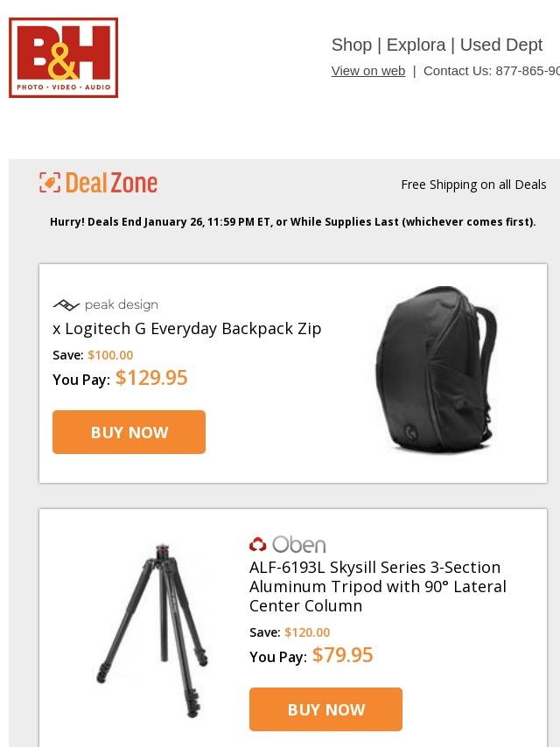The width and height of the screenshot is (560, 747).
Task: Click the Save $120.00 tripod savings text
Action: [x=290, y=632]
